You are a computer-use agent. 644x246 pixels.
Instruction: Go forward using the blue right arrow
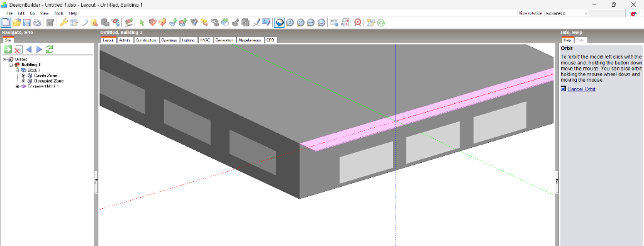(x=39, y=49)
